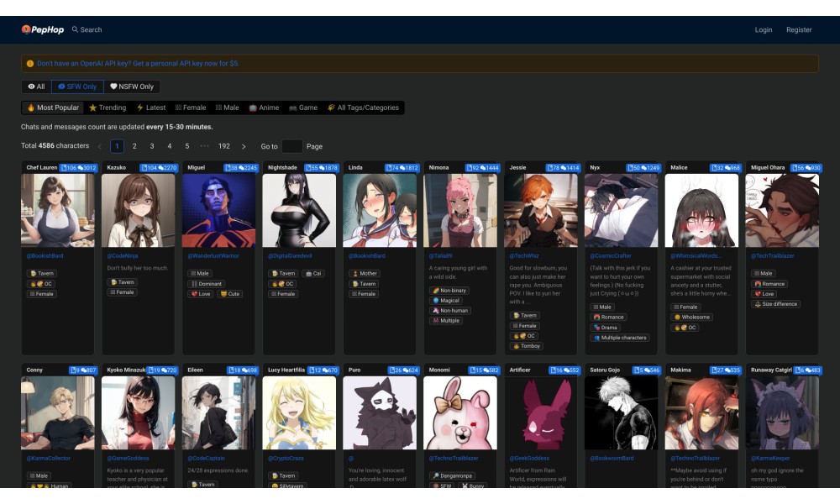The height and width of the screenshot is (504, 840).
Task: Open Runaway Catgirl card title
Action: tap(771, 370)
